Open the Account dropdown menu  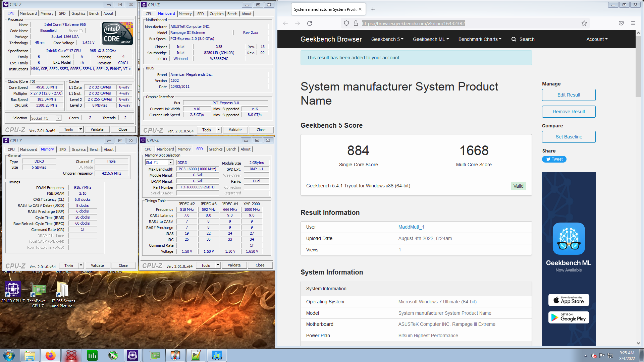(x=597, y=39)
